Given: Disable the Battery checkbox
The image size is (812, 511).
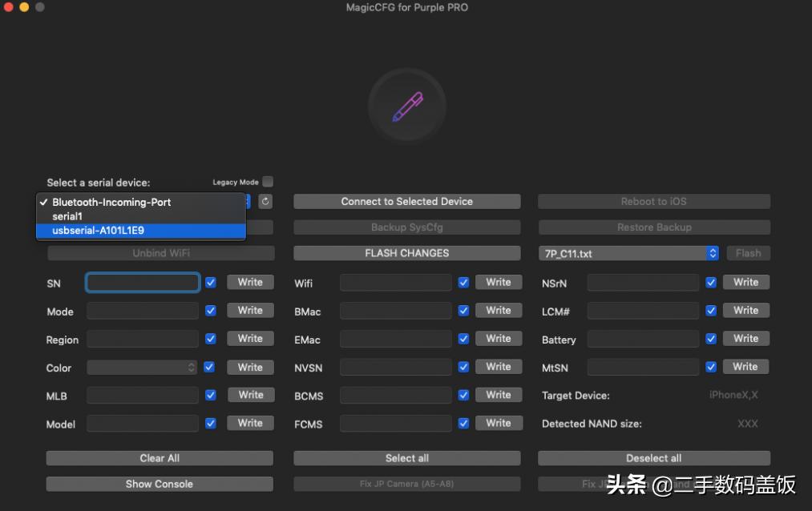Looking at the screenshot, I should point(710,338).
